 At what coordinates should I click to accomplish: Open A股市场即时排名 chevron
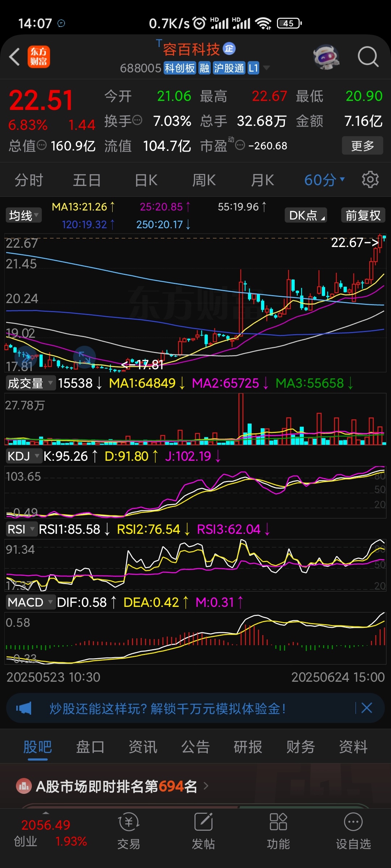tap(206, 786)
